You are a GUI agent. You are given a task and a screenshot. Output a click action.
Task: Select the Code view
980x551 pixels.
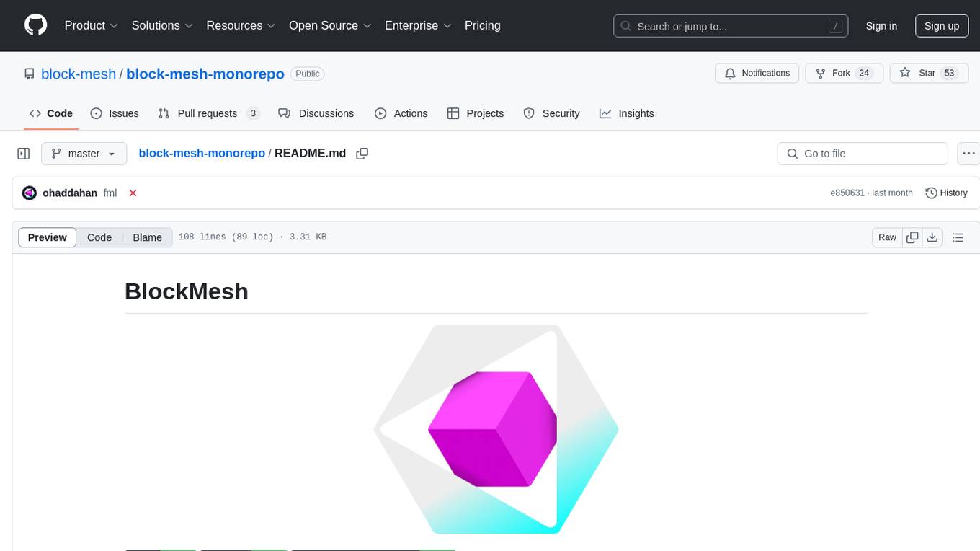coord(99,237)
